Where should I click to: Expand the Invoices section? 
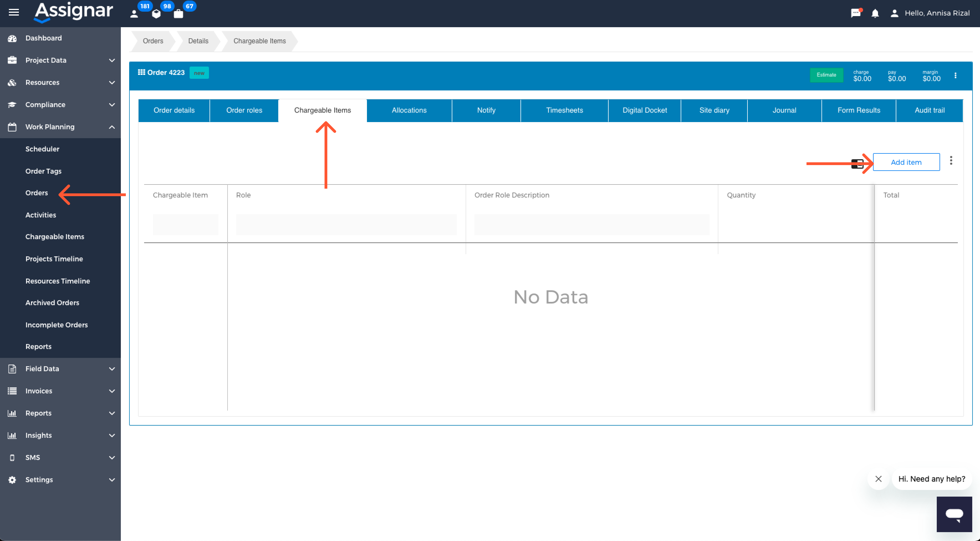[111, 391]
